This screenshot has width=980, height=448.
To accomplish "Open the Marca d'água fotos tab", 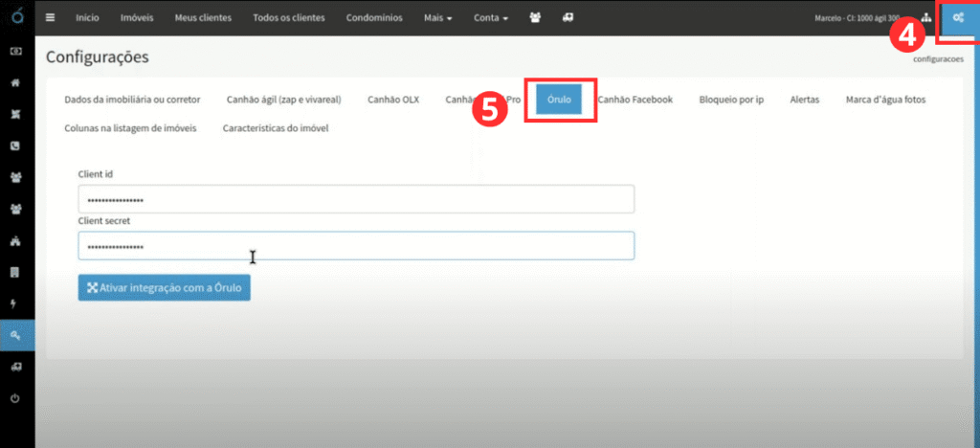I will [x=885, y=100].
